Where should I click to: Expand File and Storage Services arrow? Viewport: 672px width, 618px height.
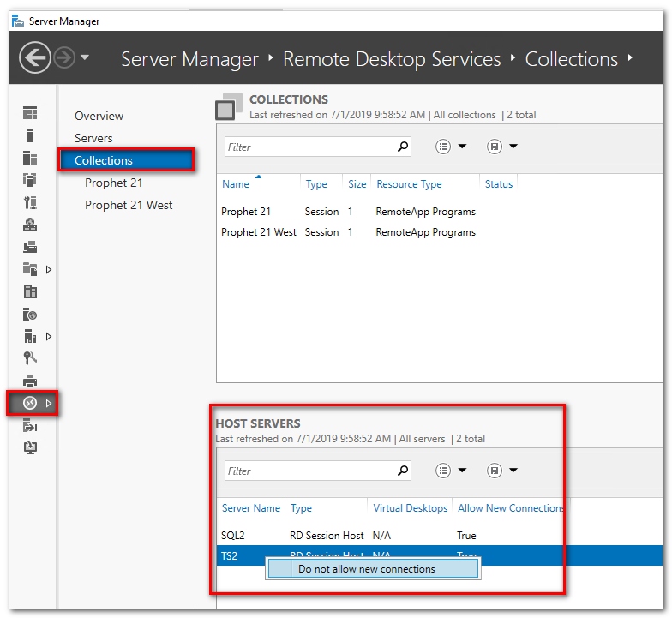click(49, 269)
